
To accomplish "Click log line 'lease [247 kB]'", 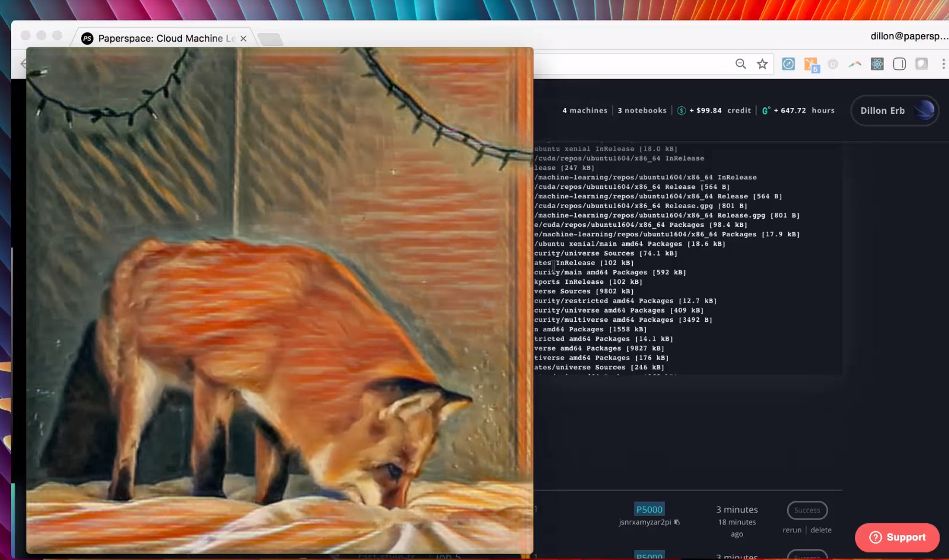I will point(565,168).
